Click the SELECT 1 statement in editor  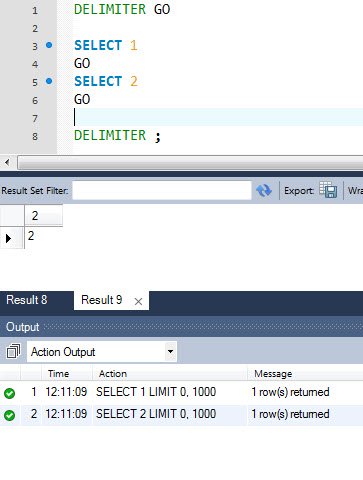tap(106, 45)
